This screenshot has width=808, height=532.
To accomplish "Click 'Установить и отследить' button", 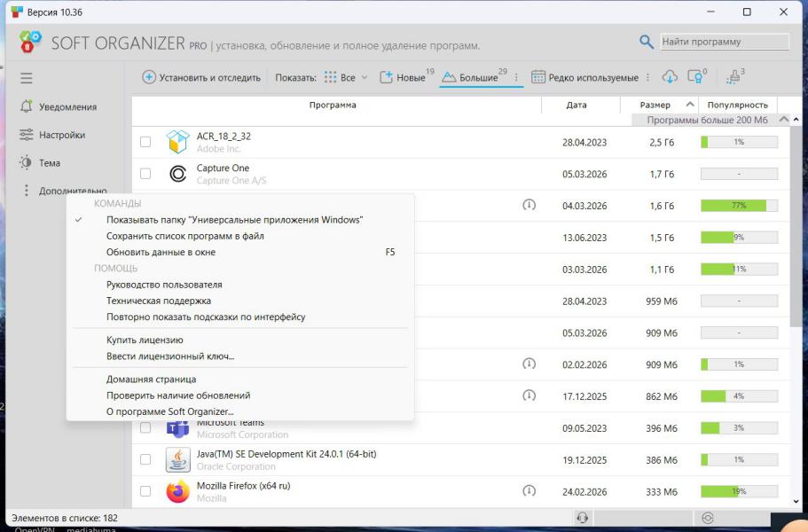I will click(201, 78).
